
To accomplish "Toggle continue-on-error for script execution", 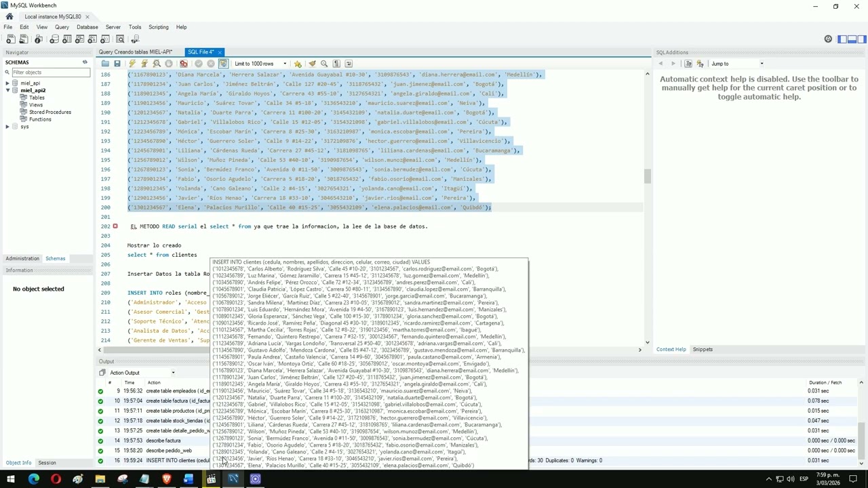I will pos(183,64).
